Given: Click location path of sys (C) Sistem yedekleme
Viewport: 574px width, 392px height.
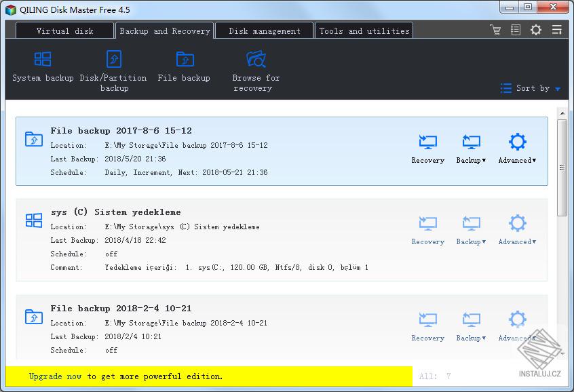Looking at the screenshot, I should click(183, 227).
